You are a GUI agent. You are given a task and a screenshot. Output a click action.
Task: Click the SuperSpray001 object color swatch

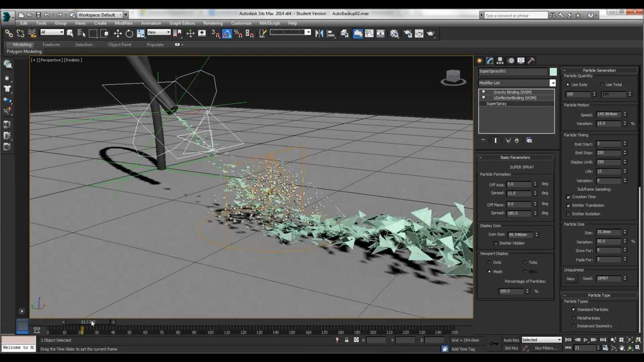coord(553,71)
